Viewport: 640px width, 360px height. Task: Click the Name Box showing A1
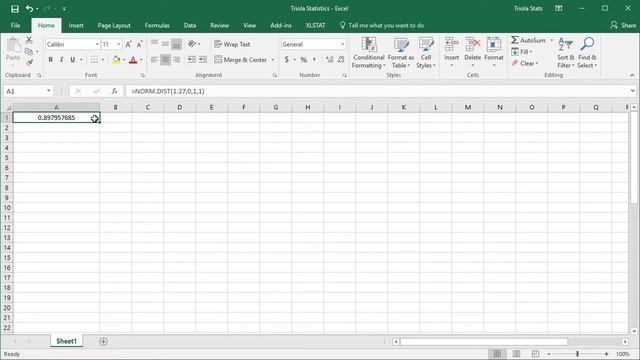click(x=24, y=91)
